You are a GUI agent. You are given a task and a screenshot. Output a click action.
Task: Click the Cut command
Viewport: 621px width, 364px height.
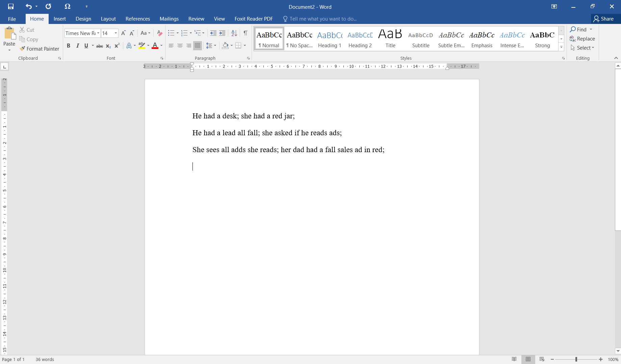[x=27, y=30]
